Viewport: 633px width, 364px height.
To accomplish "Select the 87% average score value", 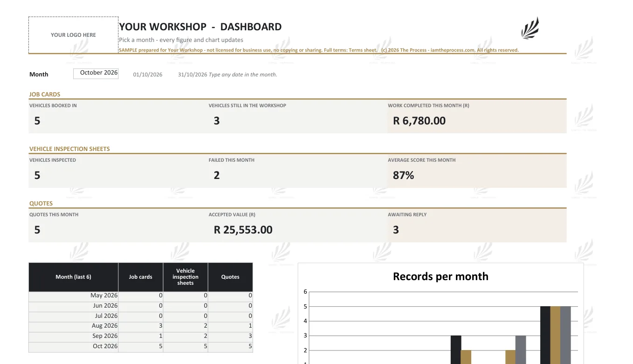I will 404,175.
